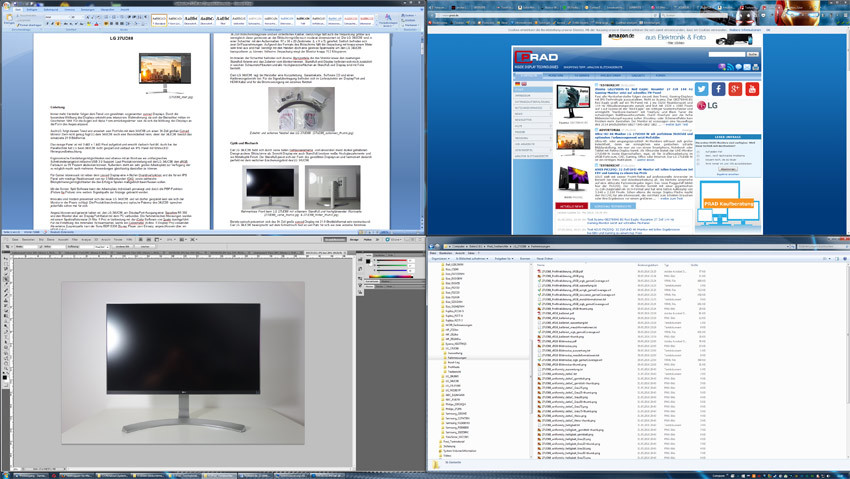This screenshot has height=479, width=850.
Task: Click the LG advertisement logo
Action: pyautogui.click(x=708, y=106)
